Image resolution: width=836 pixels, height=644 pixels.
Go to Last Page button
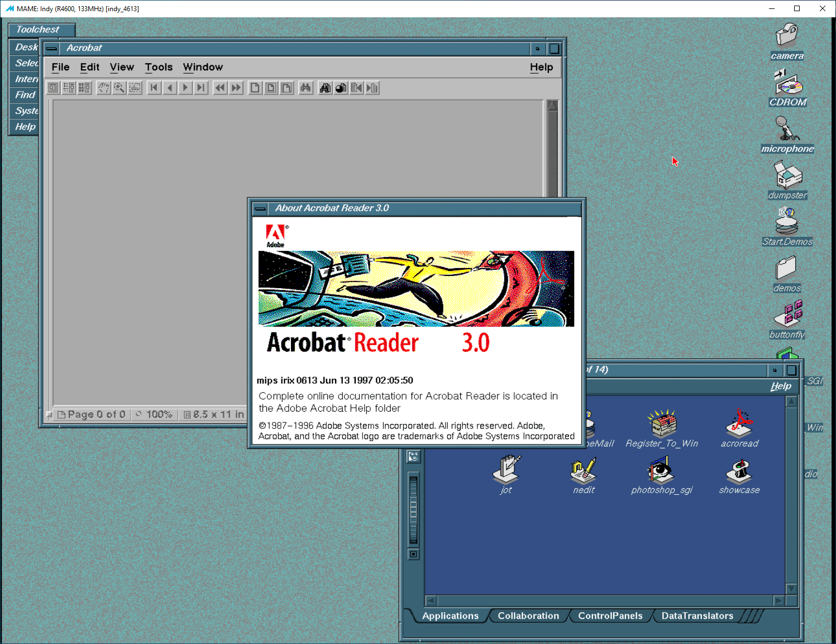click(201, 88)
